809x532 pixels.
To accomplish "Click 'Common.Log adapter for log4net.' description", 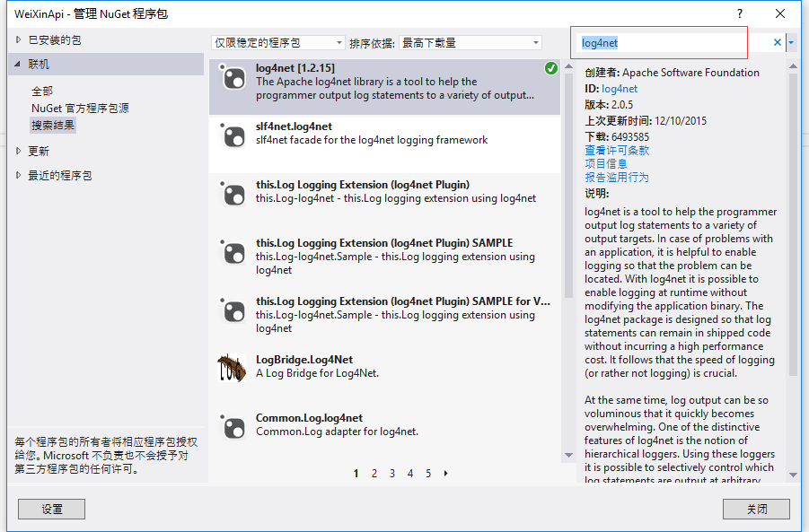I will click(337, 432).
